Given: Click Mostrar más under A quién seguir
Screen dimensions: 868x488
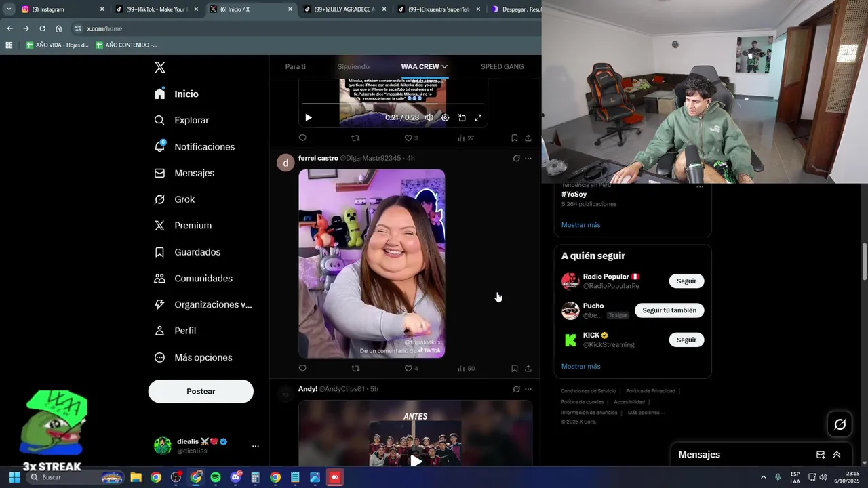Looking at the screenshot, I should [x=580, y=366].
